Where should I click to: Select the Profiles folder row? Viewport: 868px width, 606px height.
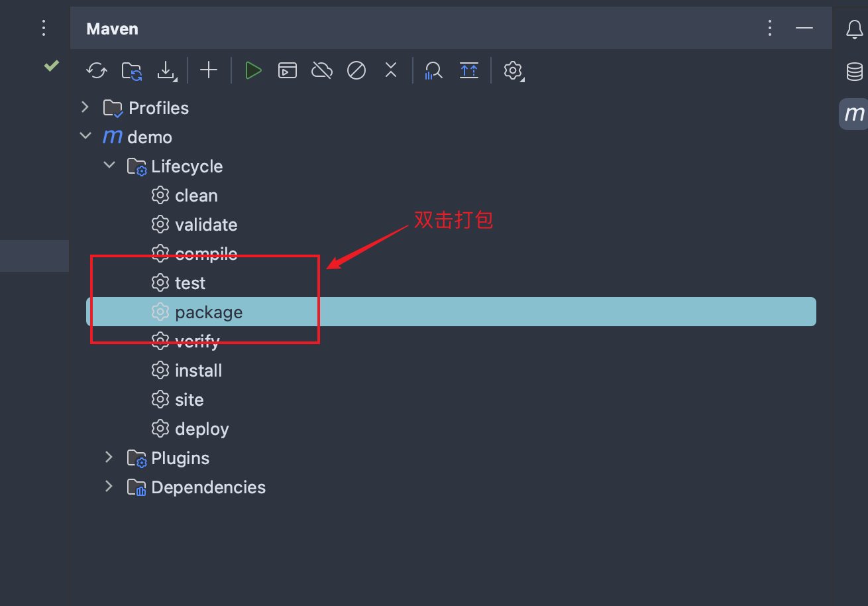point(451,108)
